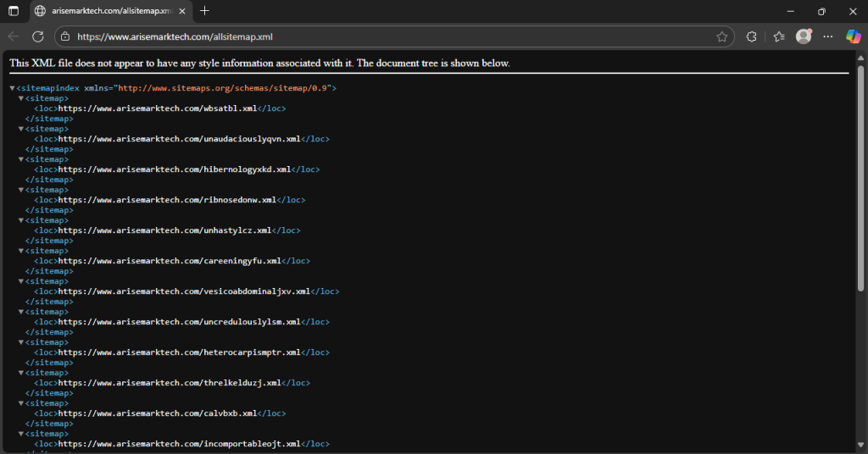Open a new tab with plus button
Image resolution: width=868 pixels, height=454 pixels.
click(x=204, y=11)
